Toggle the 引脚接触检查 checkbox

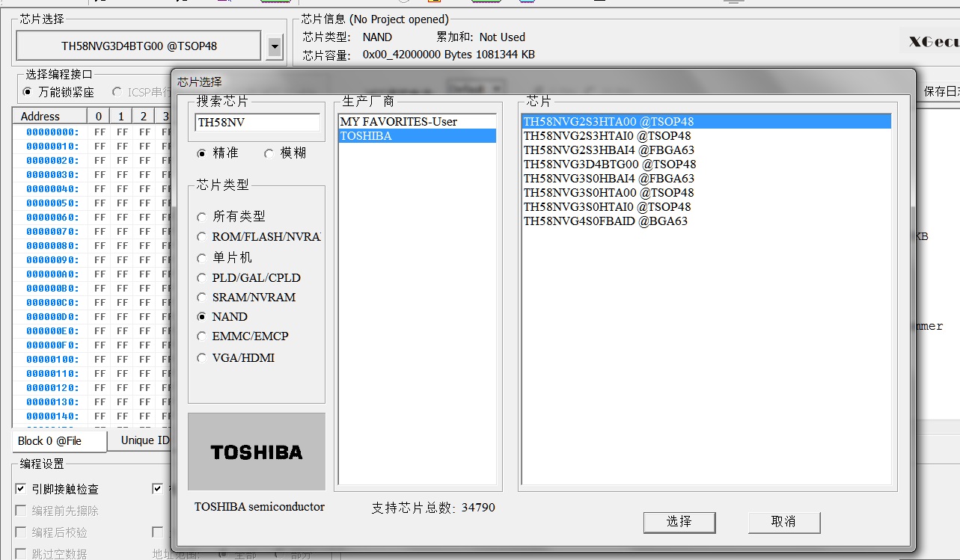(21, 489)
